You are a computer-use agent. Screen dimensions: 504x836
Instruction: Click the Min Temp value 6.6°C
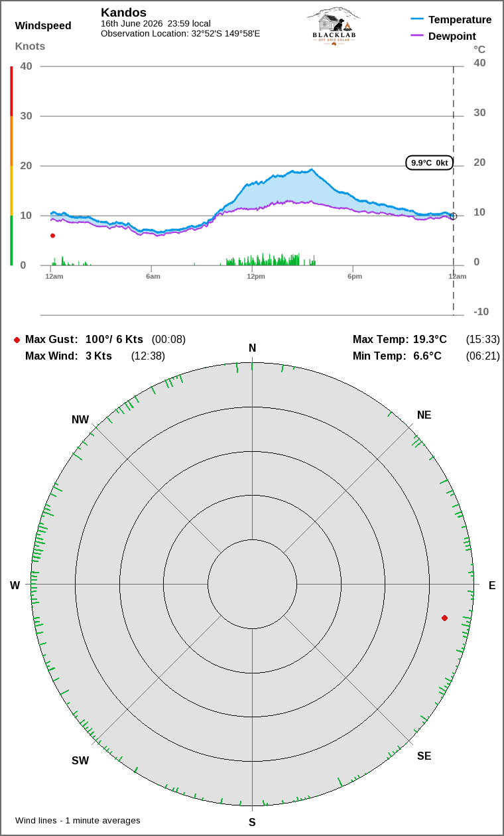(427, 356)
